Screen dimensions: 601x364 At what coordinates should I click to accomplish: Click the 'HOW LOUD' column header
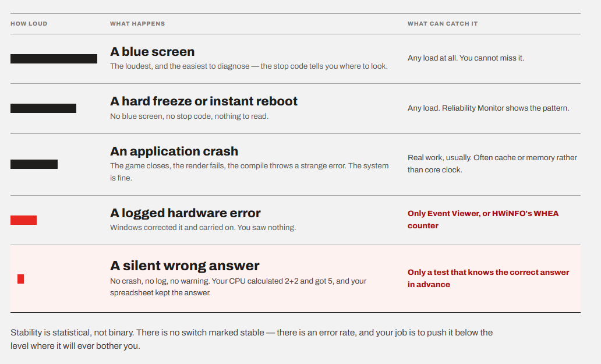click(29, 24)
